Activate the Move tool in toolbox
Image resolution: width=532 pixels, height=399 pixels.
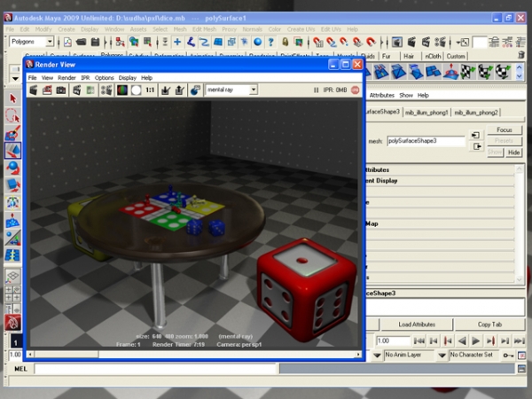[x=13, y=151]
